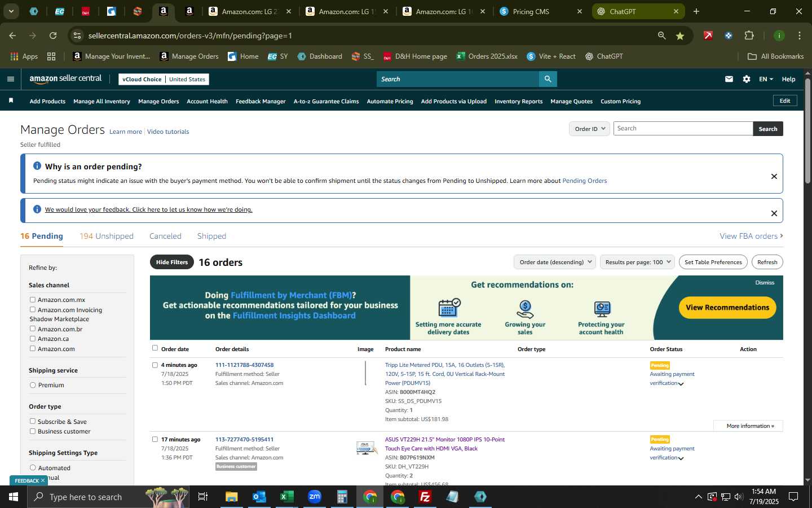Expand More information for Tripp Lite order
Screen dimensions: 812x508
(x=748, y=426)
